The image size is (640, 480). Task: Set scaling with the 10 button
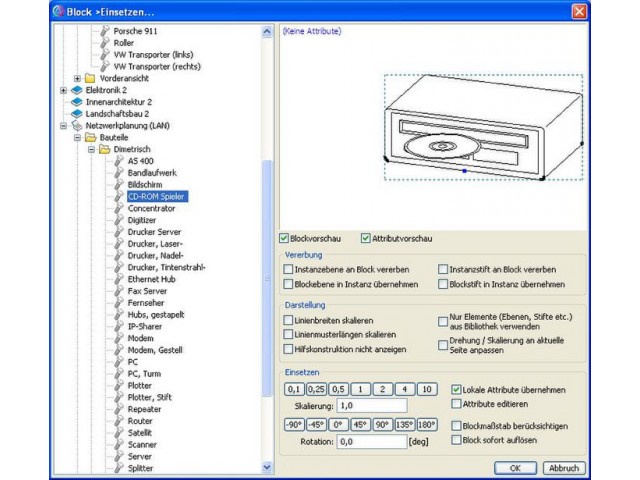click(x=427, y=389)
